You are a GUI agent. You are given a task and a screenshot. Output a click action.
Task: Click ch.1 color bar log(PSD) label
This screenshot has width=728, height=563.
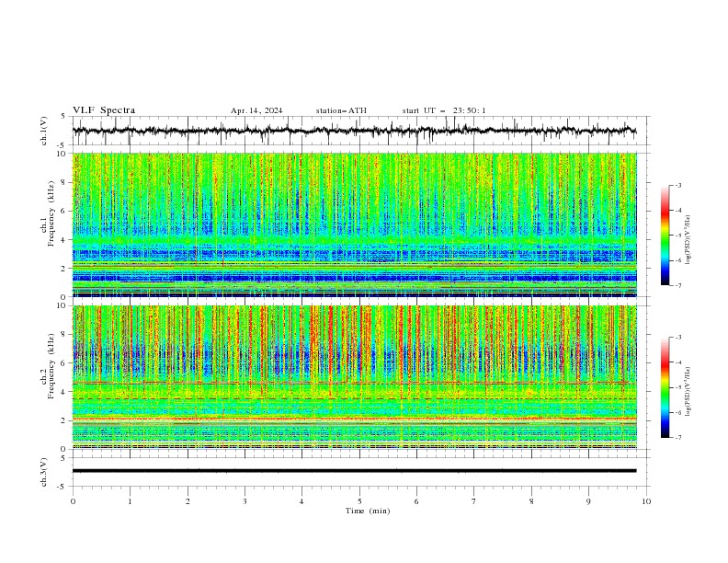tap(688, 240)
